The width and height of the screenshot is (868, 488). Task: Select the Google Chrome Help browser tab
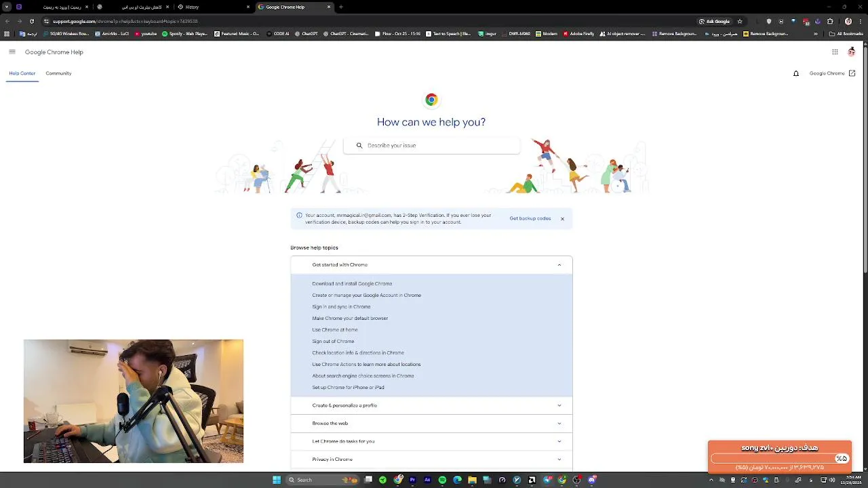pyautogui.click(x=294, y=7)
